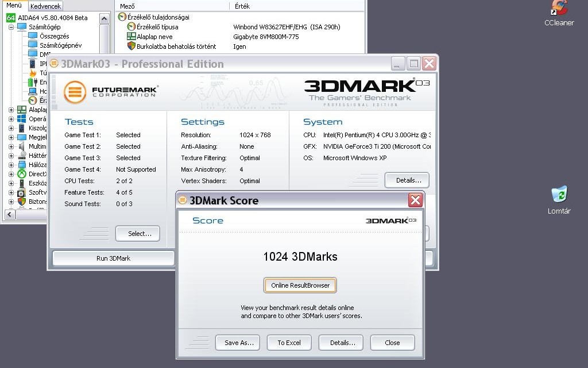
Task: Click the Windows logo icon beside Operá
Action: (22, 119)
